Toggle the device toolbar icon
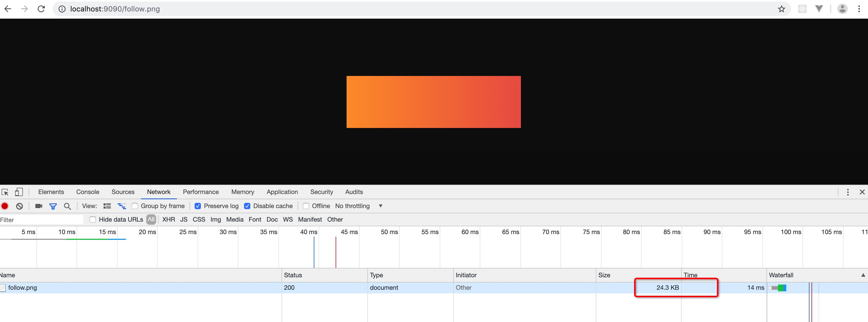This screenshot has height=322, width=868. 19,192
